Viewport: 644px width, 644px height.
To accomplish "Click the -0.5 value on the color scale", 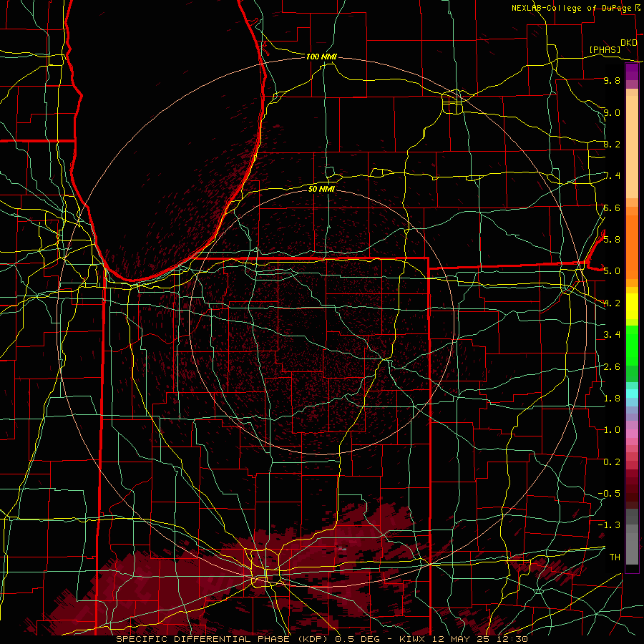I will 609,493.
